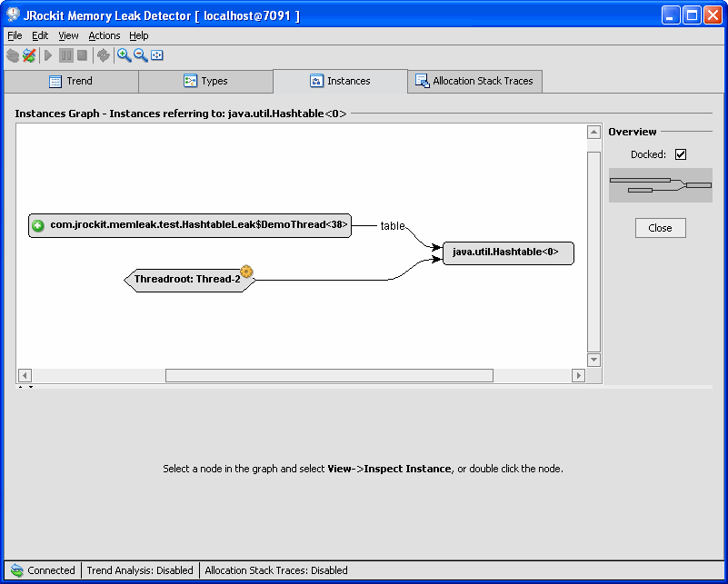The image size is (728, 584).
Task: Switch to the Types tab
Action: coord(205,81)
